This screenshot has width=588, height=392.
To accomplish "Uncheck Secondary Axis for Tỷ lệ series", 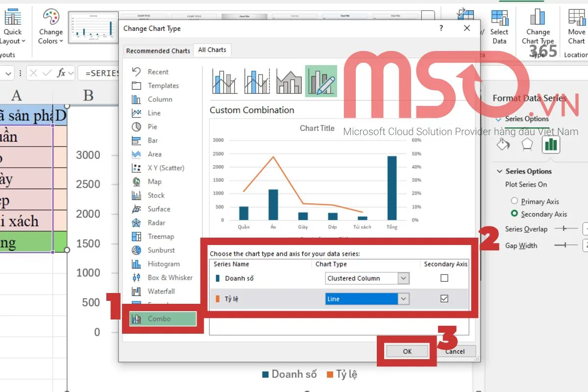I will click(x=444, y=298).
